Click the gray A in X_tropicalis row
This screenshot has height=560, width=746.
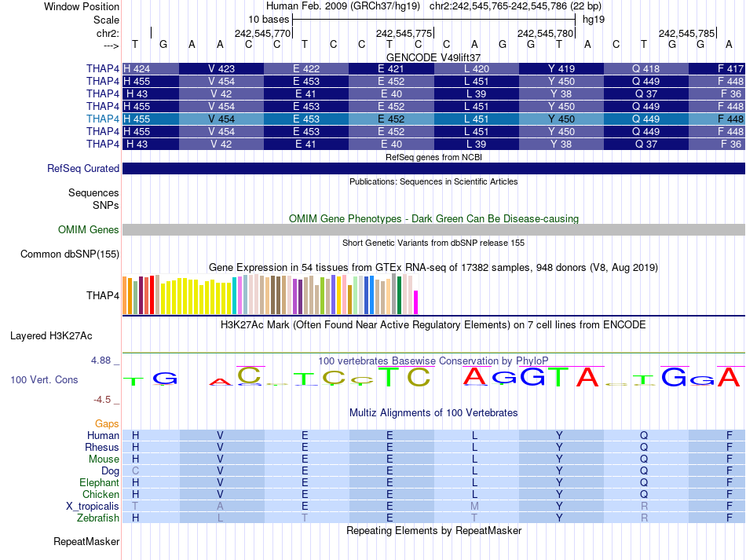pos(220,507)
